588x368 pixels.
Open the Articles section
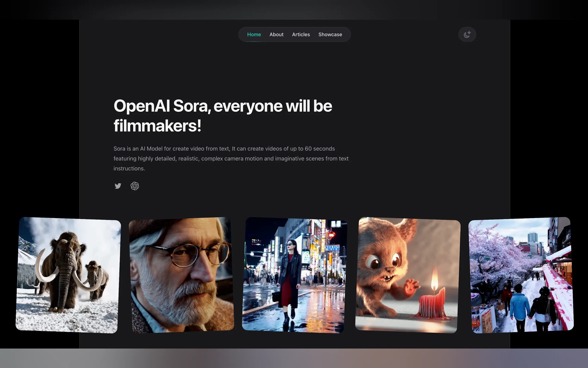click(301, 34)
